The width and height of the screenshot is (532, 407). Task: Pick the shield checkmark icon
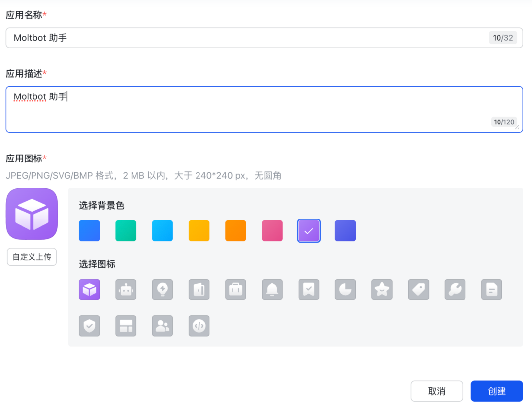coord(89,326)
